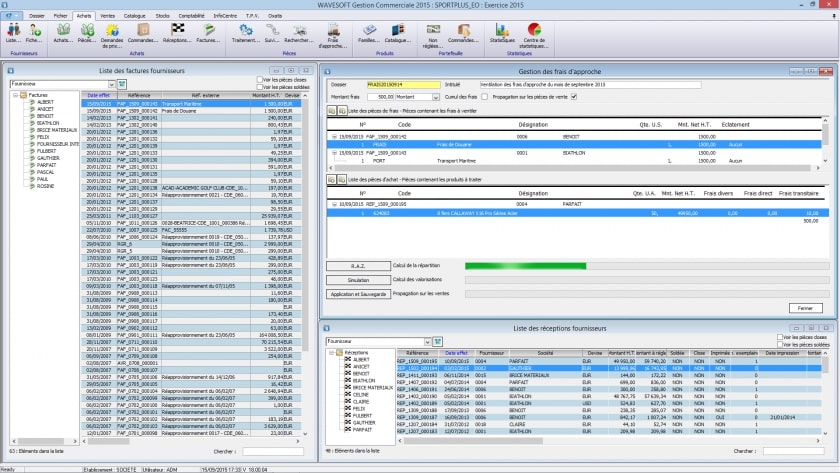Open the Liste fournisseurs ribbon icon
The width and height of the screenshot is (840, 473).
pyautogui.click(x=13, y=34)
